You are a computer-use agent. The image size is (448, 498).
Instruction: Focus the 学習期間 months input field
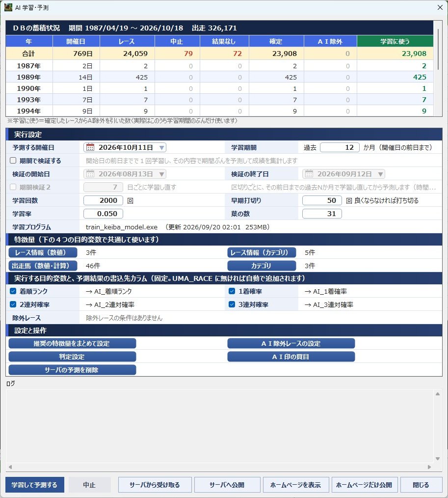pos(340,147)
